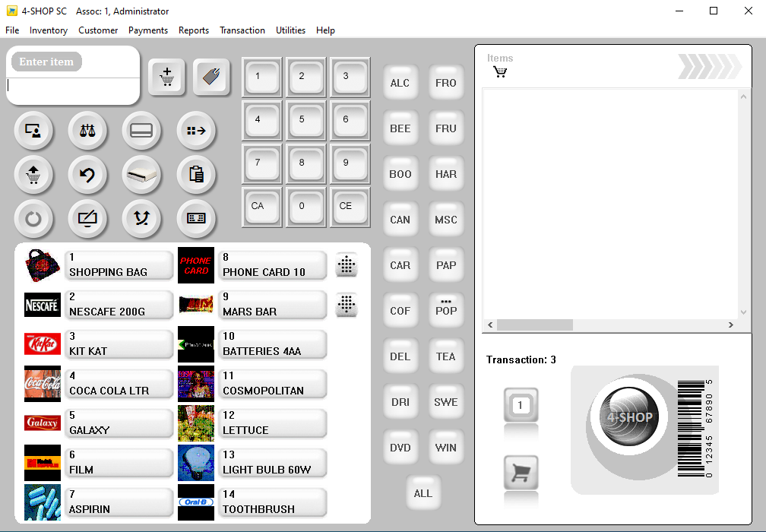Open the Reports menu
This screenshot has height=532, width=766.
[194, 30]
